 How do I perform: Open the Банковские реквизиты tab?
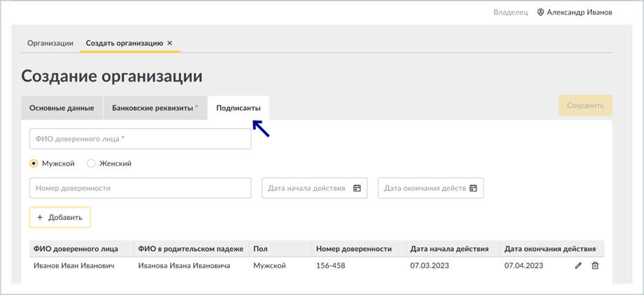(x=155, y=108)
